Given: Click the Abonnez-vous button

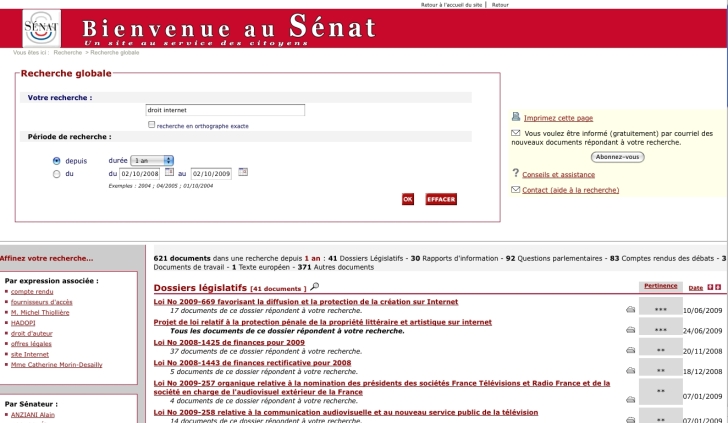Looking at the screenshot, I should (618, 157).
